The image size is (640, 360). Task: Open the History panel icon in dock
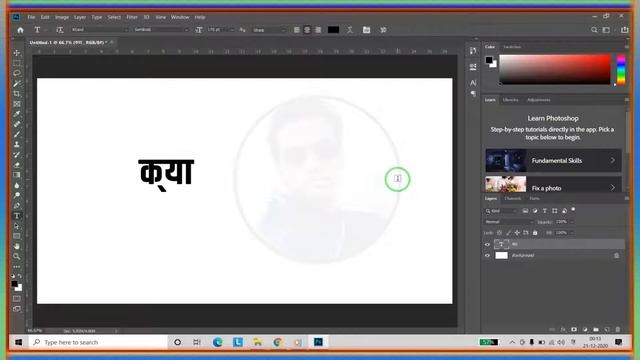pos(473,51)
